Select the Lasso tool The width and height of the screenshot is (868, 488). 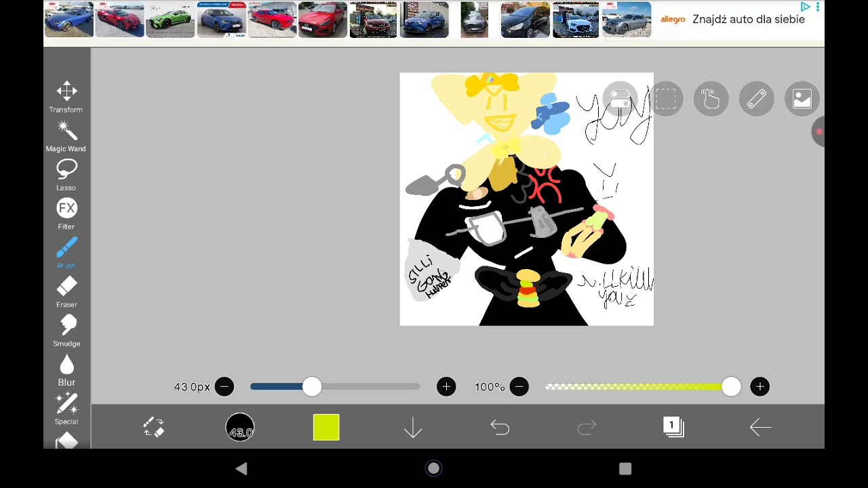pos(66,176)
